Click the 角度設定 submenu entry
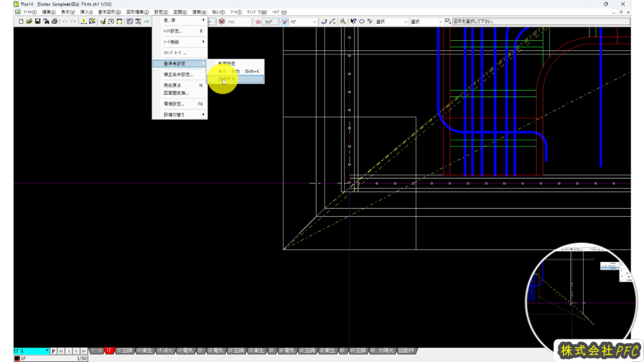The image size is (644, 362). click(x=226, y=63)
